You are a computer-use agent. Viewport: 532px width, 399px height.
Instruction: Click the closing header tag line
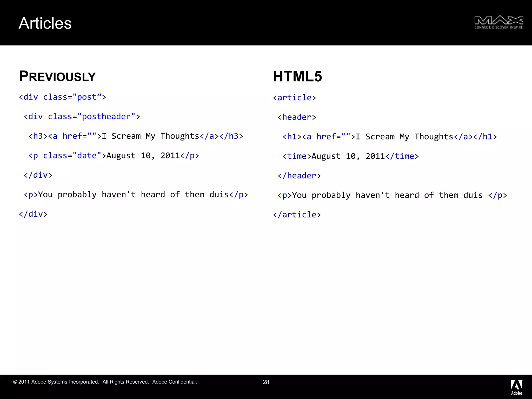[x=299, y=176]
